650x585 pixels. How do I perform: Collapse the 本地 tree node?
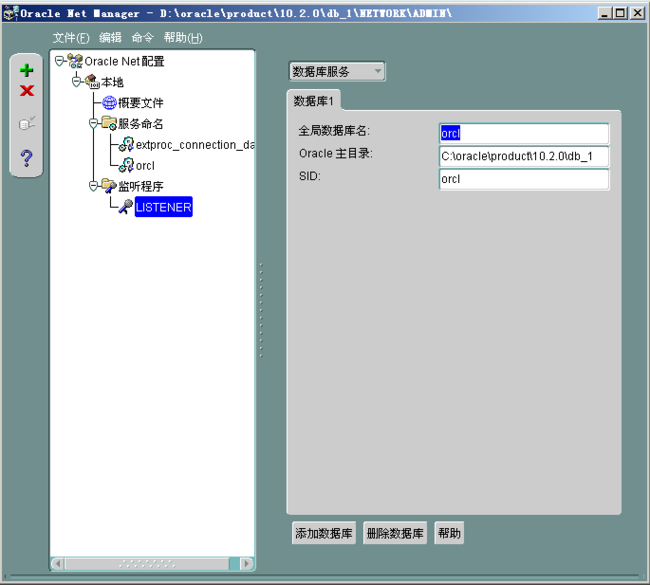coord(76,82)
